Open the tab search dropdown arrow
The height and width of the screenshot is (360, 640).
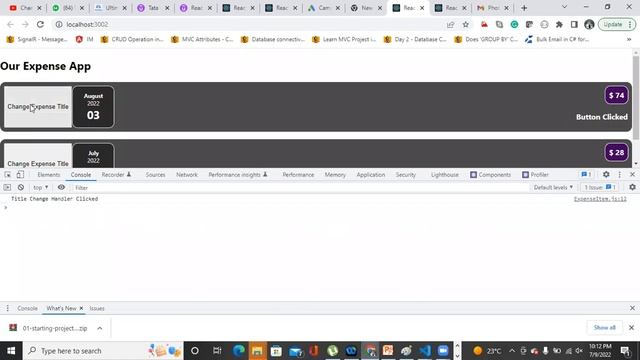coord(564,7)
